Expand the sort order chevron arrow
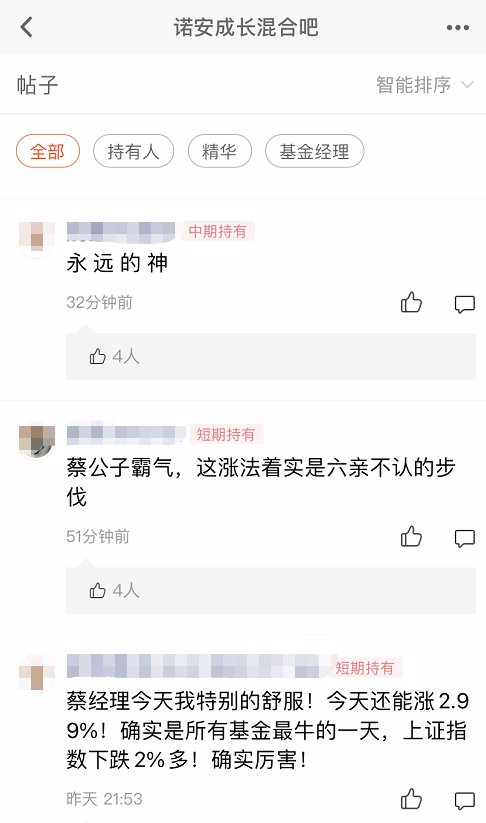Image resolution: width=486 pixels, height=823 pixels. point(467,85)
